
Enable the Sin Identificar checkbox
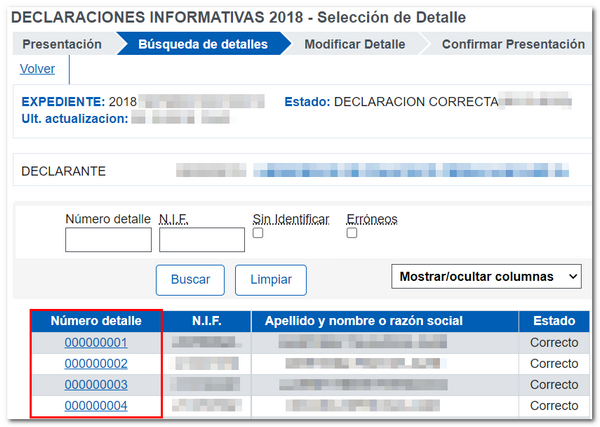pos(258,233)
